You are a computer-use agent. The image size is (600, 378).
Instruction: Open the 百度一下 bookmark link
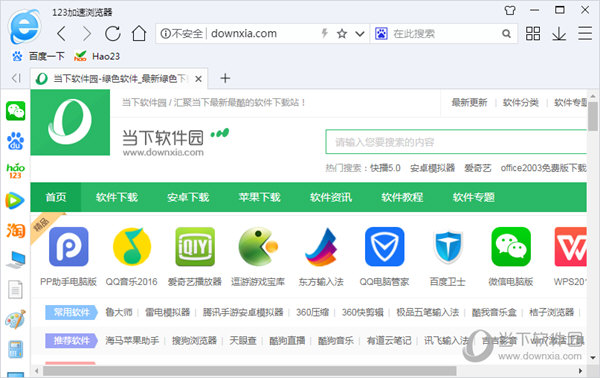47,56
